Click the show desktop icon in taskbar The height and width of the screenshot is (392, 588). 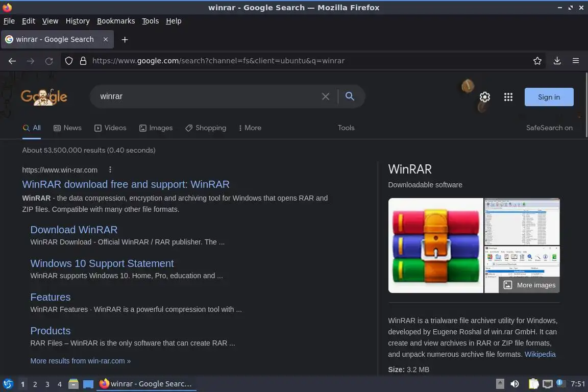point(88,384)
